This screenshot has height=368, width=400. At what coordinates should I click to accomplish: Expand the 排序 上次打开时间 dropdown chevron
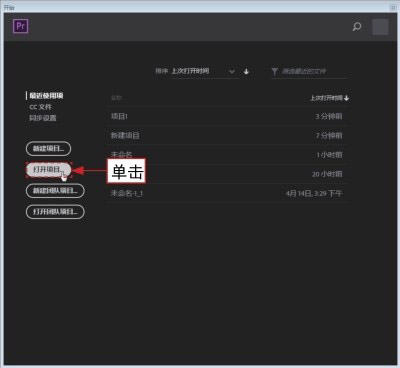click(x=232, y=71)
